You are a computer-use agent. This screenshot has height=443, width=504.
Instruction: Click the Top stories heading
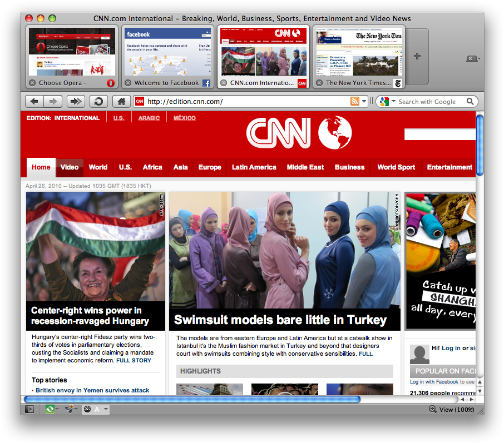tap(49, 380)
